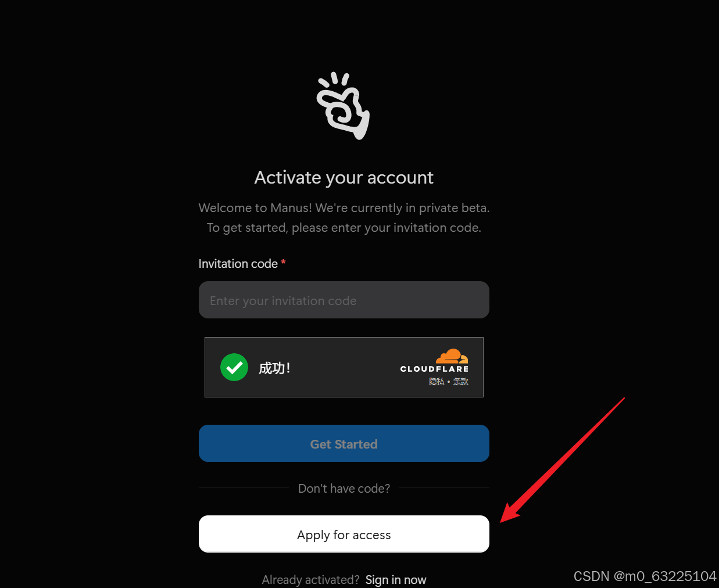Click the Already activated? text
This screenshot has height=588, width=719.
(311, 580)
